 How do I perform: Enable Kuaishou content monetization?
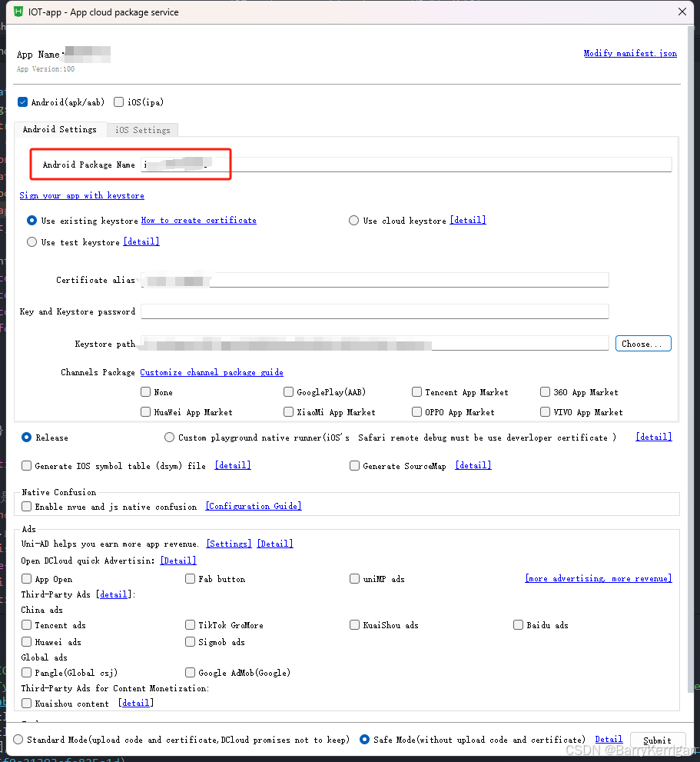click(26, 702)
